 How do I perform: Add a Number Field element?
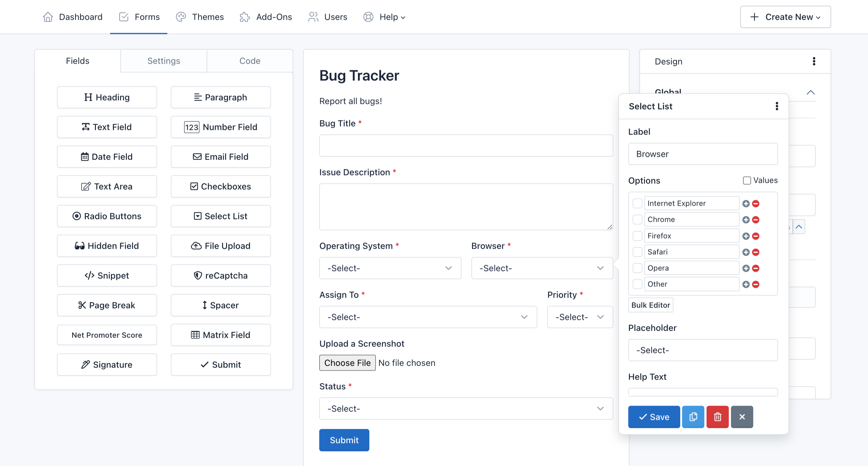(221, 127)
